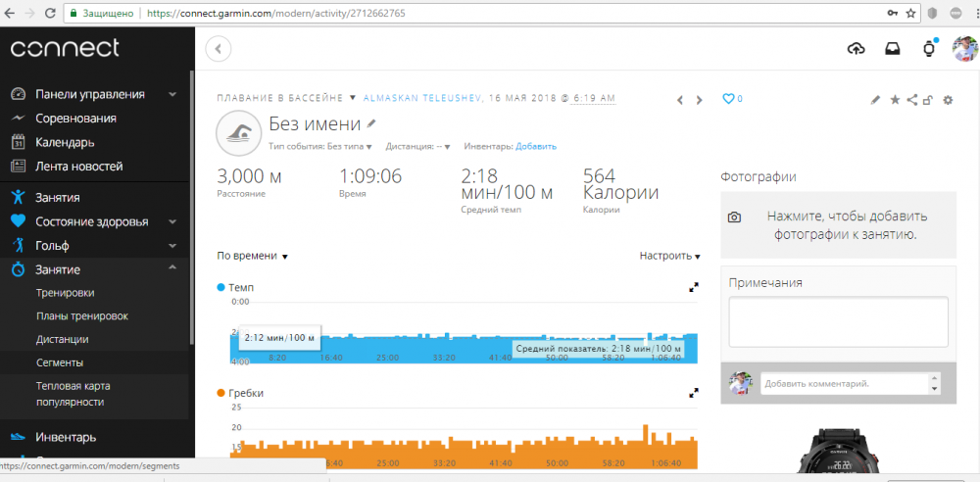Open the activity settings gear icon
Image resolution: width=980 pixels, height=482 pixels.
tap(947, 100)
